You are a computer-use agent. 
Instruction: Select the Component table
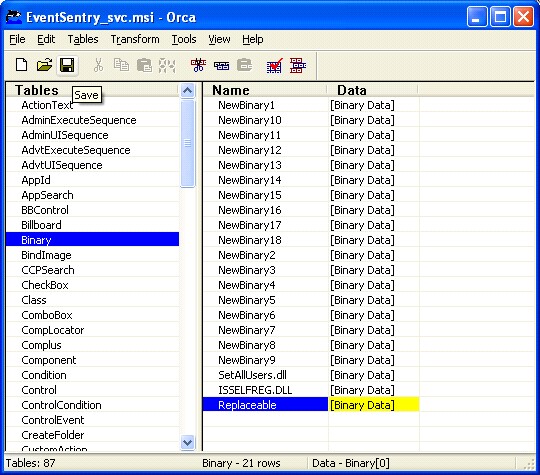49,360
